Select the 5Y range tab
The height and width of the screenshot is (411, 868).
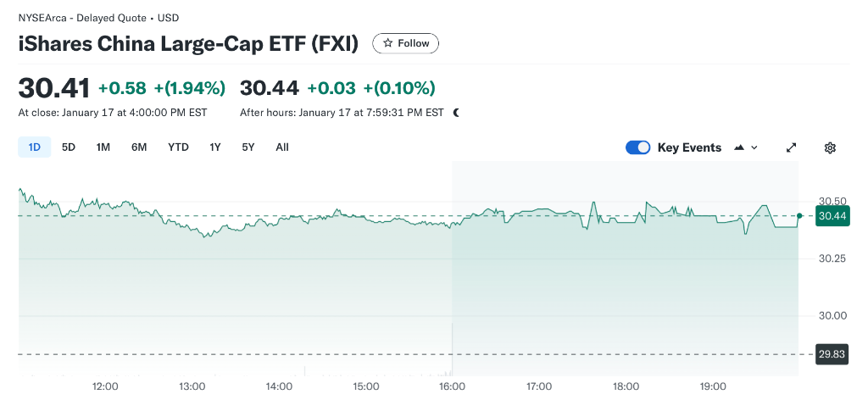pyautogui.click(x=248, y=147)
